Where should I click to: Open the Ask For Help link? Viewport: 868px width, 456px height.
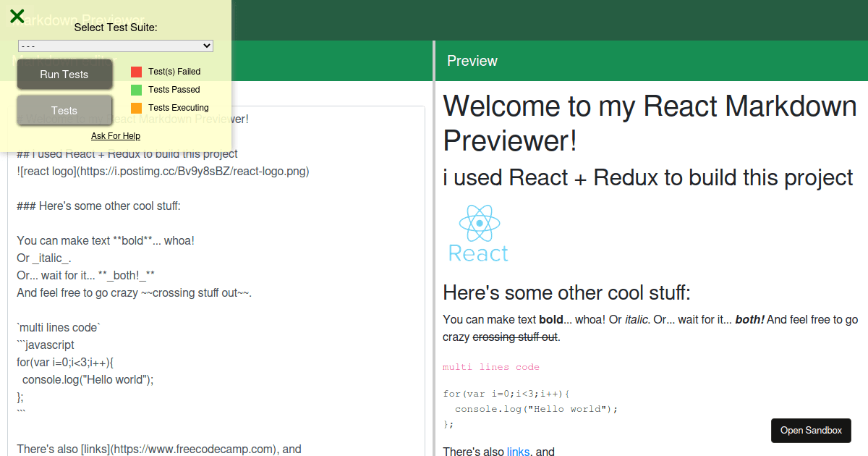(x=116, y=135)
